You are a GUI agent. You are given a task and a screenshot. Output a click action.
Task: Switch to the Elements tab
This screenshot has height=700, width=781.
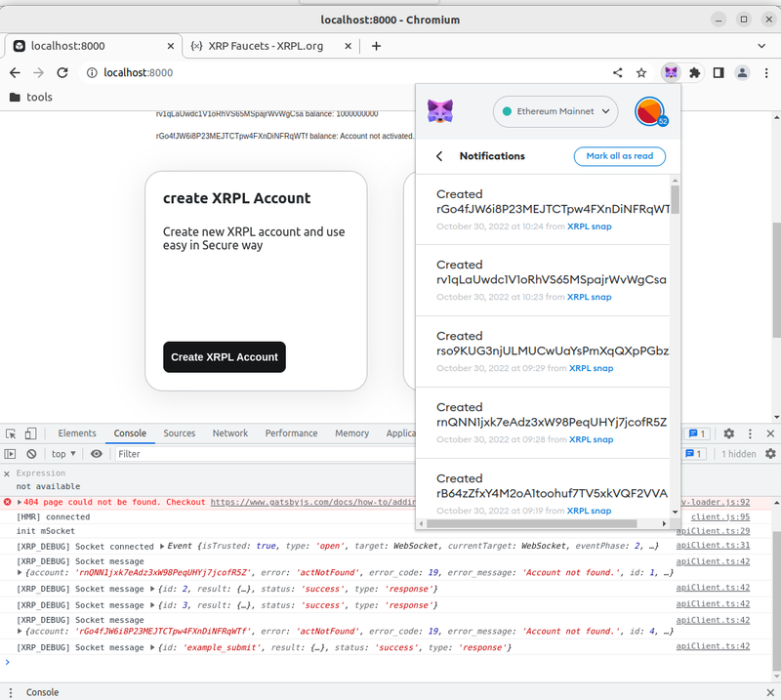coord(77,433)
